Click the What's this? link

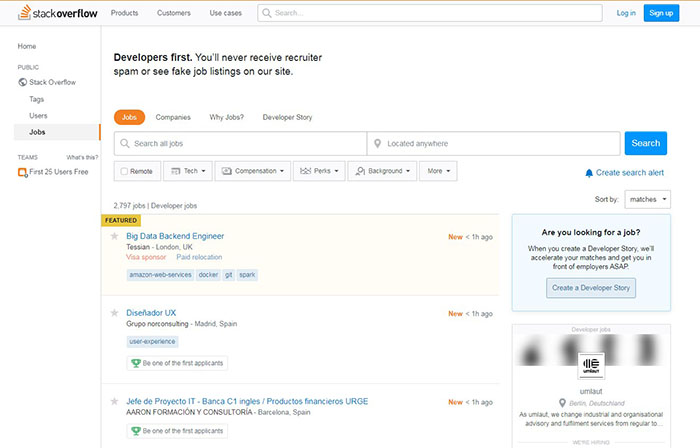tap(82, 157)
